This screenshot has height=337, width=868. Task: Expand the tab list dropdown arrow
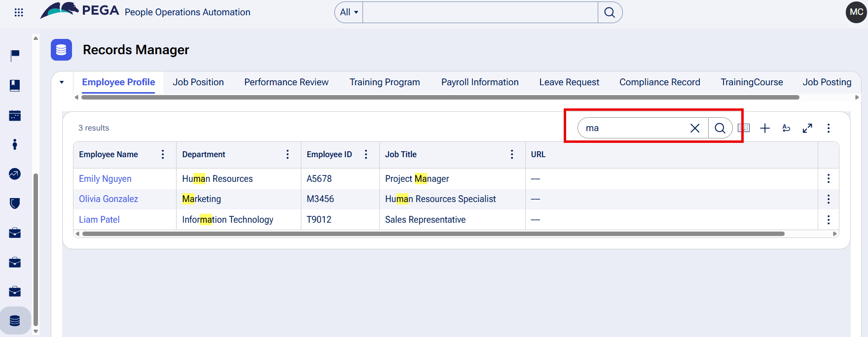tap(62, 82)
